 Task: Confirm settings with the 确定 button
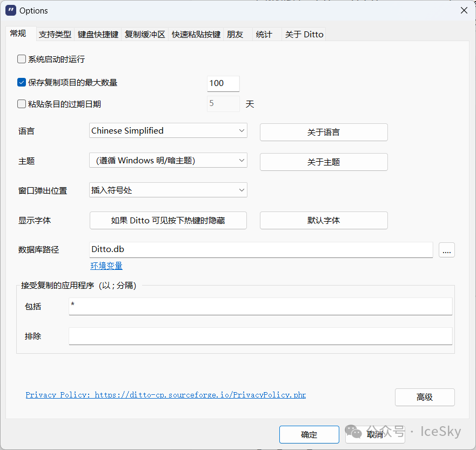coord(309,434)
